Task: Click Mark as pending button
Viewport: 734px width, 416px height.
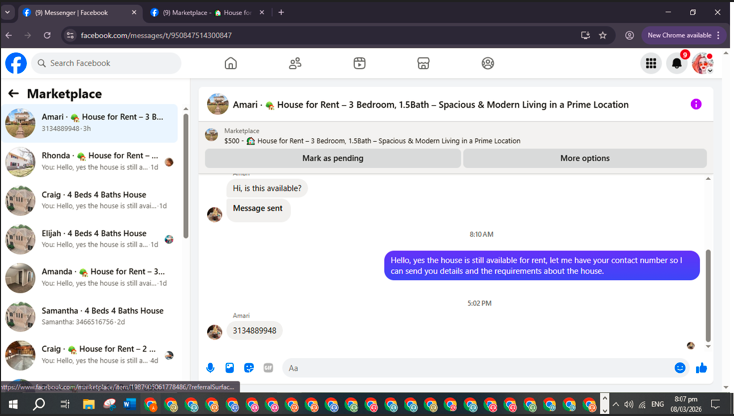Action: click(333, 158)
